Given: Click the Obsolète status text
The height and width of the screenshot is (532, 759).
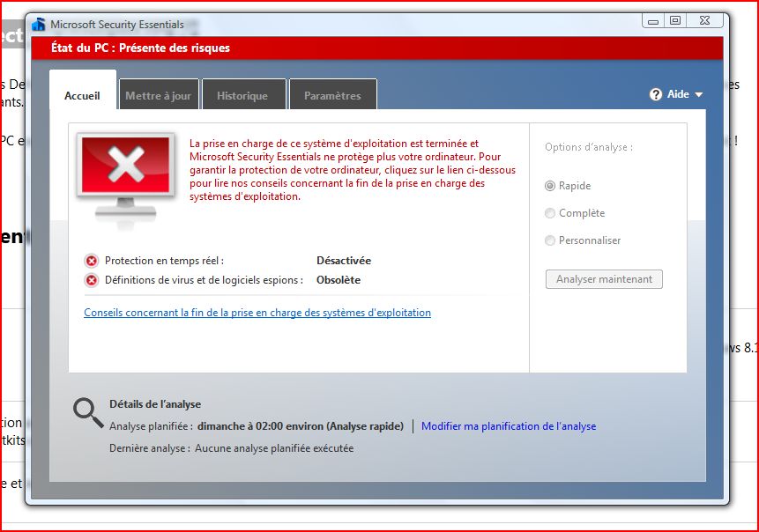Looking at the screenshot, I should pos(339,280).
